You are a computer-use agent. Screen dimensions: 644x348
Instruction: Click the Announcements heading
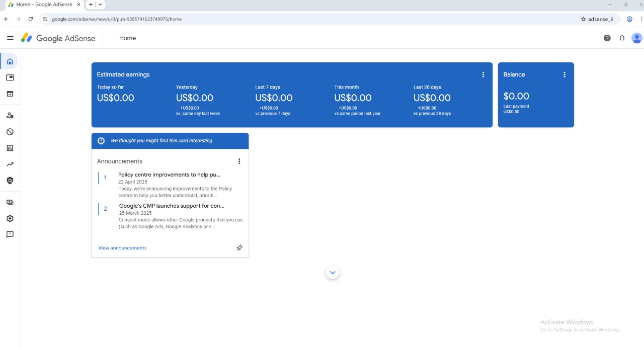[x=120, y=161]
